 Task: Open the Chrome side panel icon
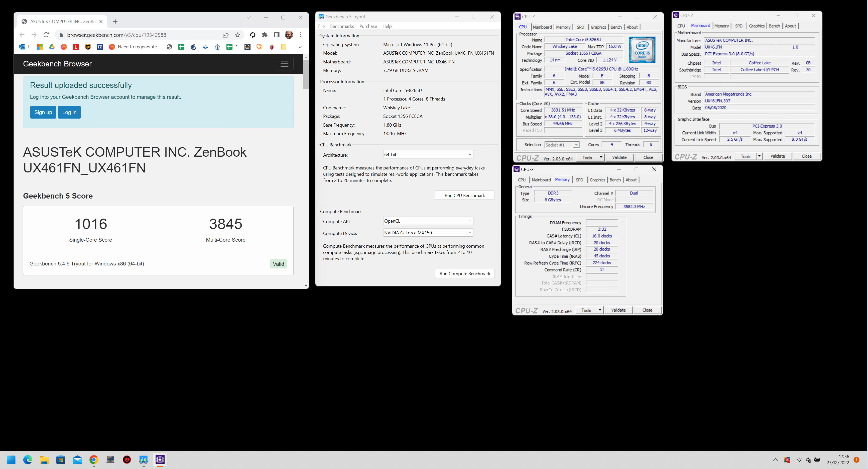click(x=277, y=35)
